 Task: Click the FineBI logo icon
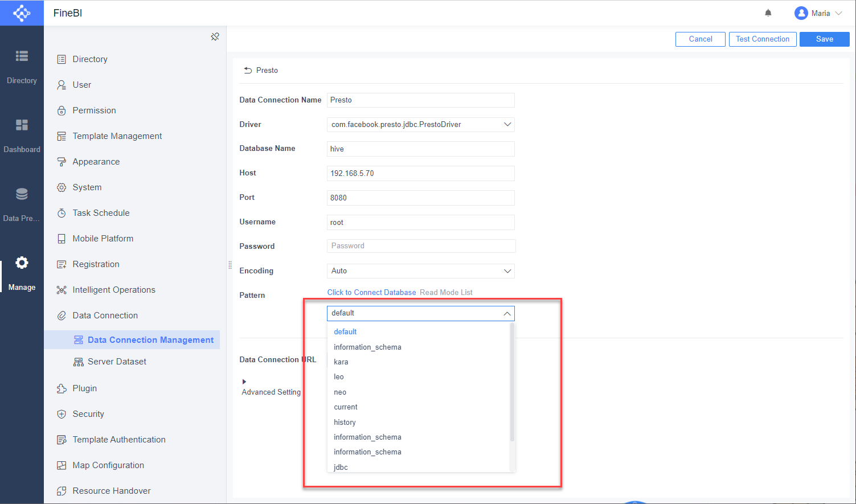click(22, 13)
